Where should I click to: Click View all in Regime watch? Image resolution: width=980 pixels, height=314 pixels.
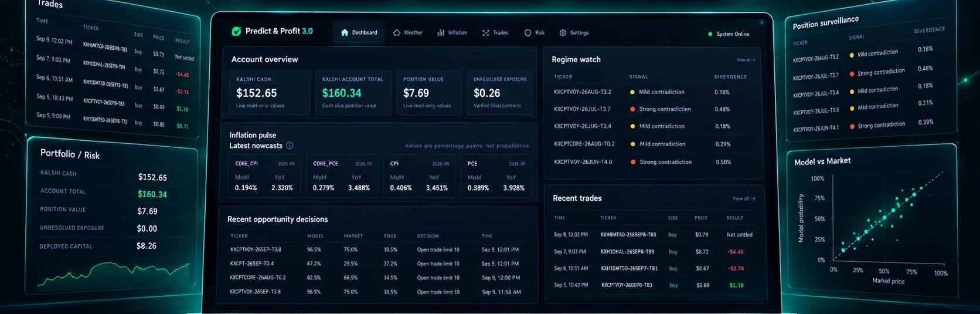[746, 60]
